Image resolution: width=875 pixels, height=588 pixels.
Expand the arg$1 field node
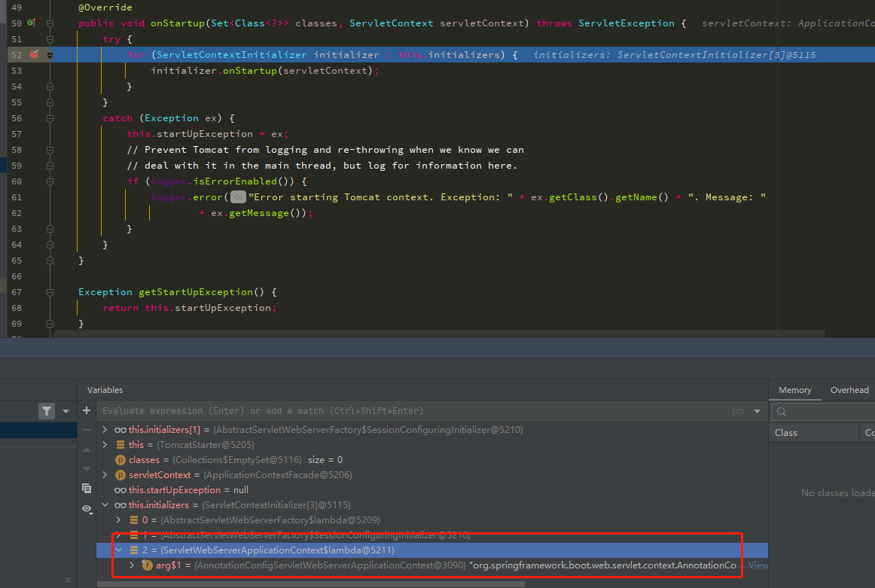coord(132,565)
